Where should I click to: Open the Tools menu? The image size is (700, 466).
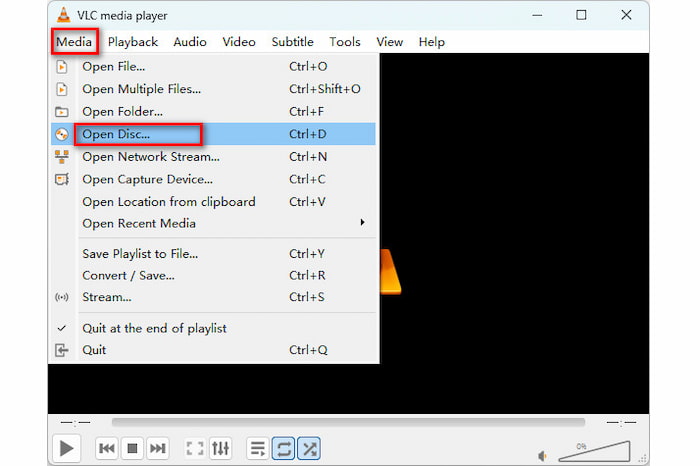[345, 42]
